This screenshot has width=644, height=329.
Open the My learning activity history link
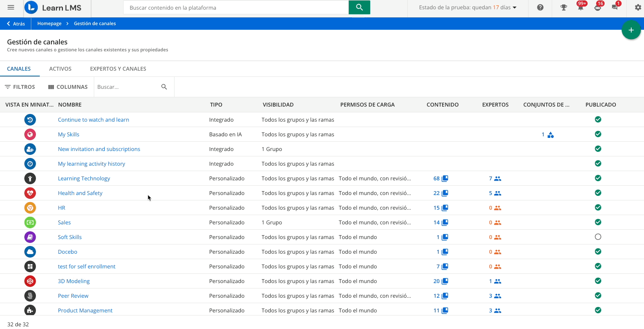[92, 164]
